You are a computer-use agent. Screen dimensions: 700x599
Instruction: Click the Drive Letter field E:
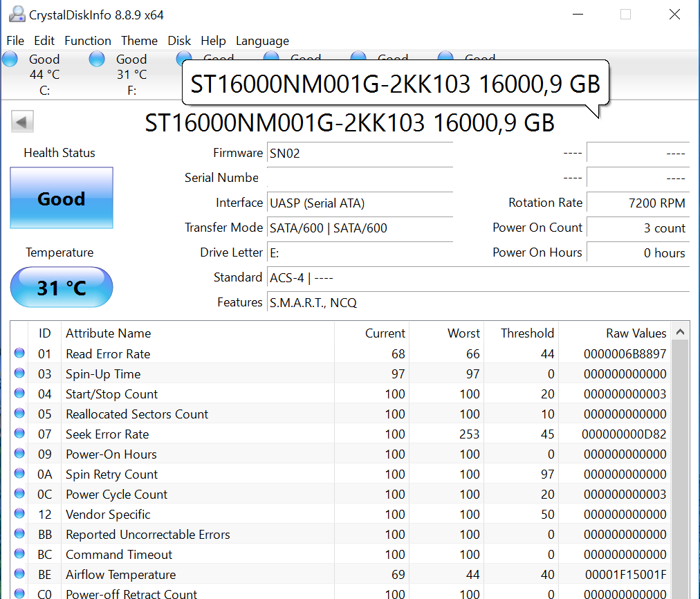click(x=360, y=253)
